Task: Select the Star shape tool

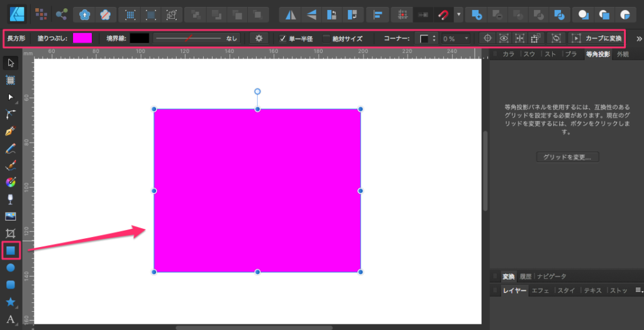Action: point(11,302)
